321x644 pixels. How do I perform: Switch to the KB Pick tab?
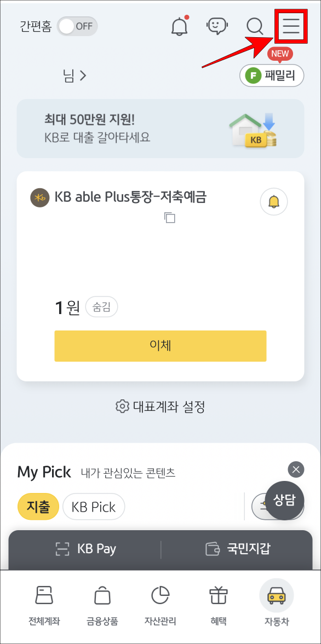(94, 507)
